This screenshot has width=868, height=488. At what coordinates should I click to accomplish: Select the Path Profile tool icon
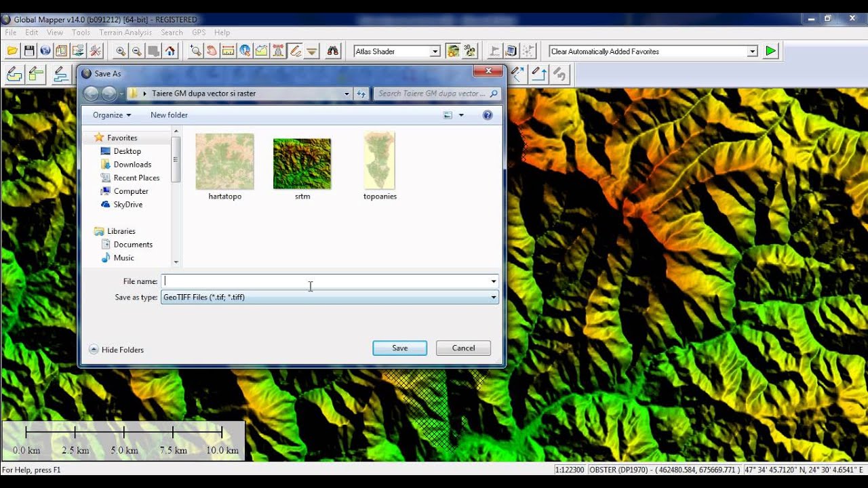(x=261, y=51)
